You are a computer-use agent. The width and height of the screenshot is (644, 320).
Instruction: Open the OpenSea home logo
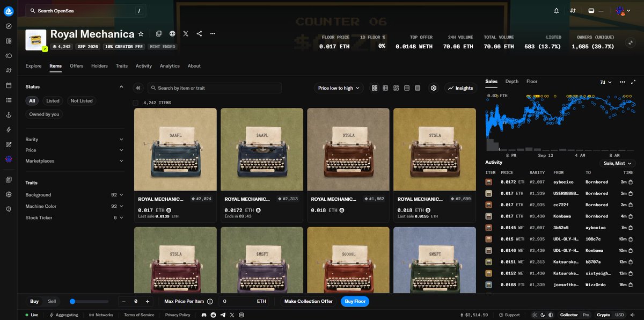pyautogui.click(x=9, y=11)
